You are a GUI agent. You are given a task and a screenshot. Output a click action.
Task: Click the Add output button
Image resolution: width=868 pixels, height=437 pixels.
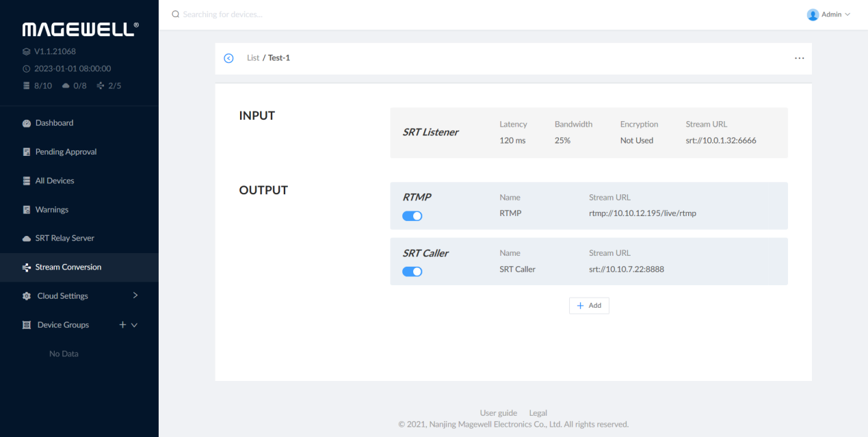(589, 306)
